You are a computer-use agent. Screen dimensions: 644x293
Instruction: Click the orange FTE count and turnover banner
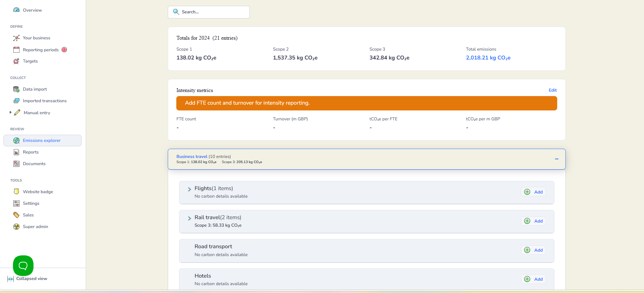[367, 103]
